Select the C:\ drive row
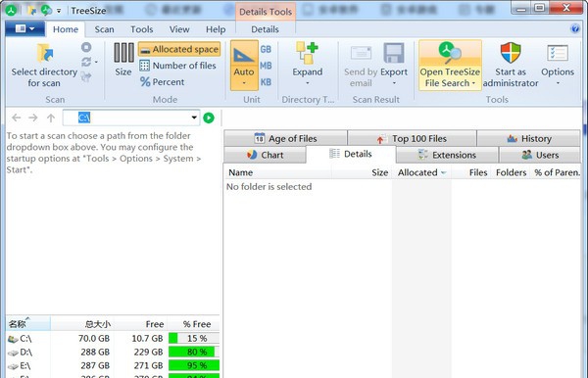This screenshot has height=378, width=588. tap(113, 338)
